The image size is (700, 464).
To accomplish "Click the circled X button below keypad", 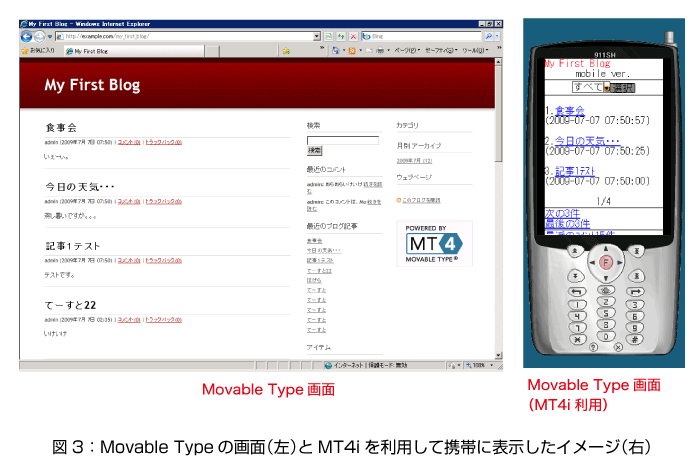I will pos(618,347).
